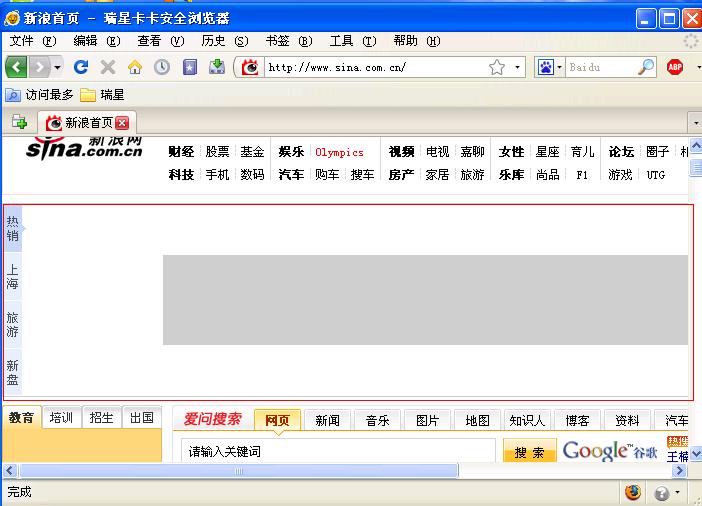The height and width of the screenshot is (506, 702).
Task: Run search with the magnifier icon
Action: coord(646,67)
